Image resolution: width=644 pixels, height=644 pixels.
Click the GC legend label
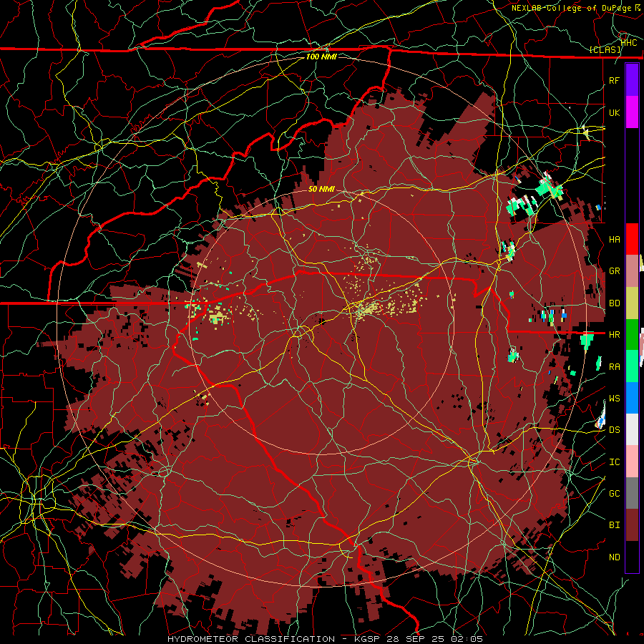coord(614,494)
